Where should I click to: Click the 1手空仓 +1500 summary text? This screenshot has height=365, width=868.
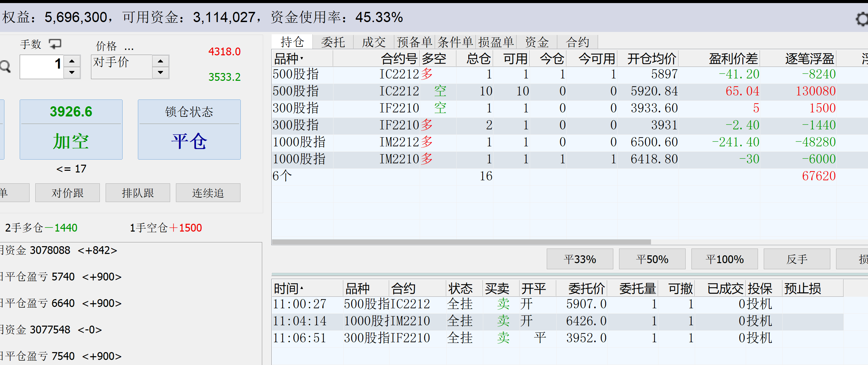pos(166,227)
